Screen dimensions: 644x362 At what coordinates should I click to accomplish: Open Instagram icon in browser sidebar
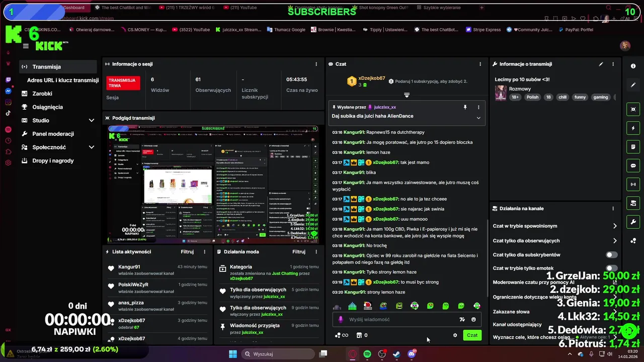coord(9,102)
